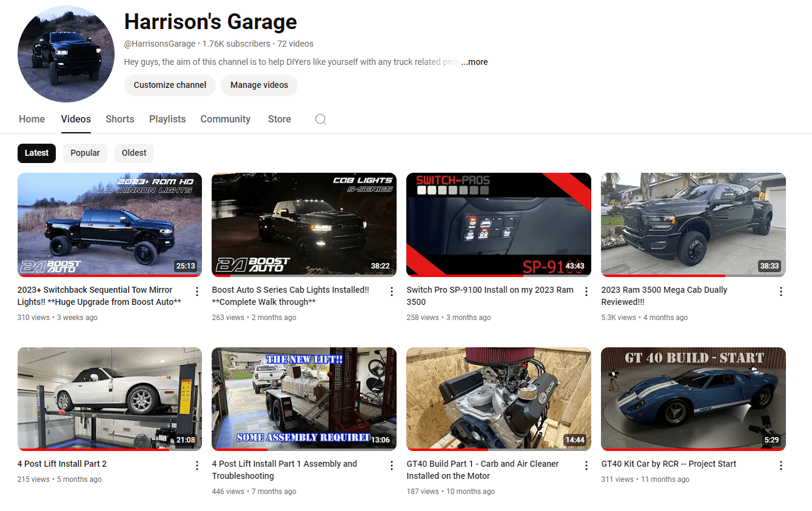The width and height of the screenshot is (812, 511).
Task: Click the 21:08 duration badge
Action: click(x=186, y=440)
